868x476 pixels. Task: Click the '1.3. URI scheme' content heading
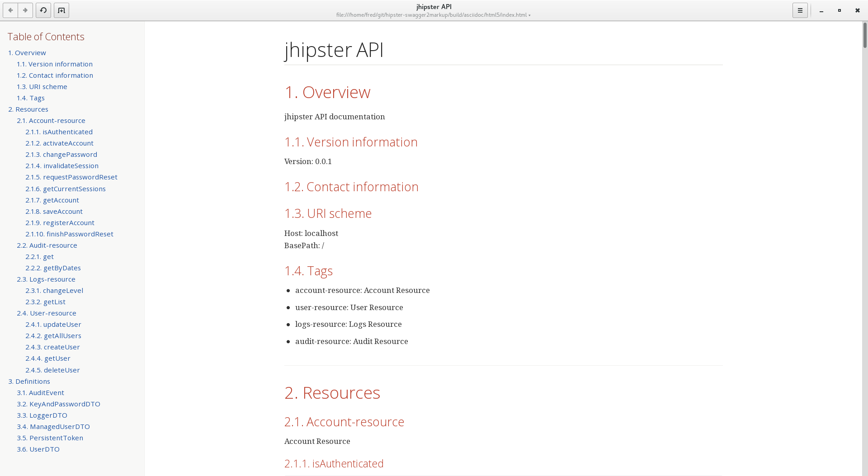(x=328, y=213)
